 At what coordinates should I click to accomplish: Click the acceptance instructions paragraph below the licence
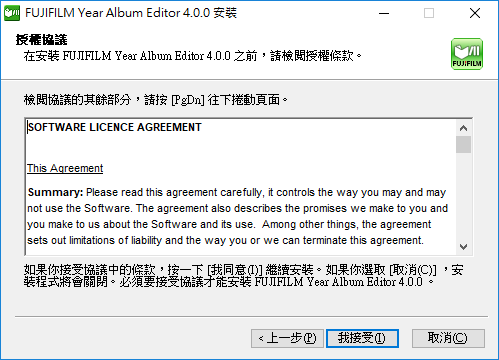coord(243,276)
